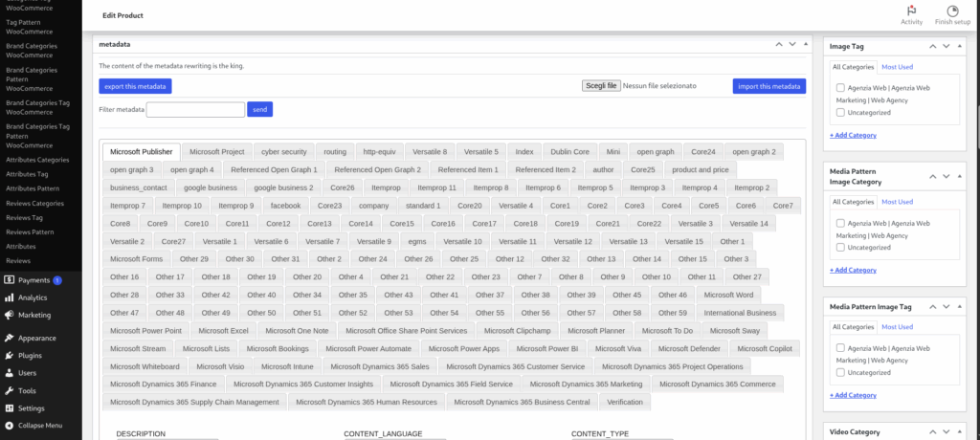The height and width of the screenshot is (440, 980).
Task: Open Tools wrench icon menu
Action: [x=10, y=390]
